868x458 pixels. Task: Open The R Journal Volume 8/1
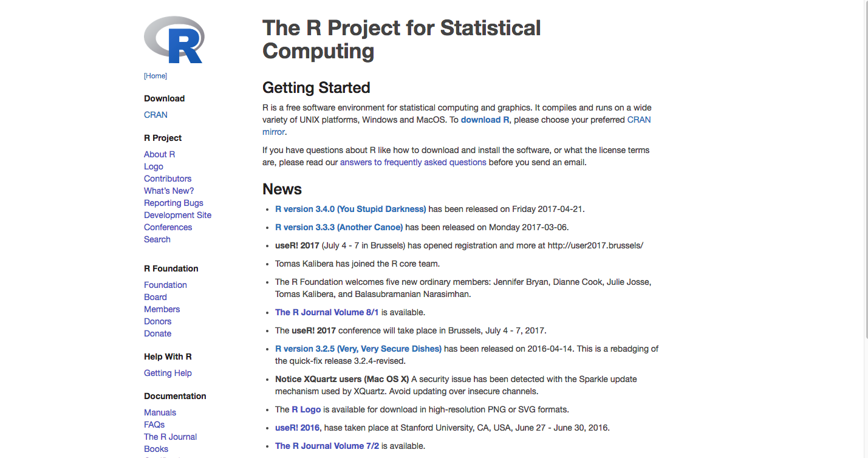coord(327,312)
